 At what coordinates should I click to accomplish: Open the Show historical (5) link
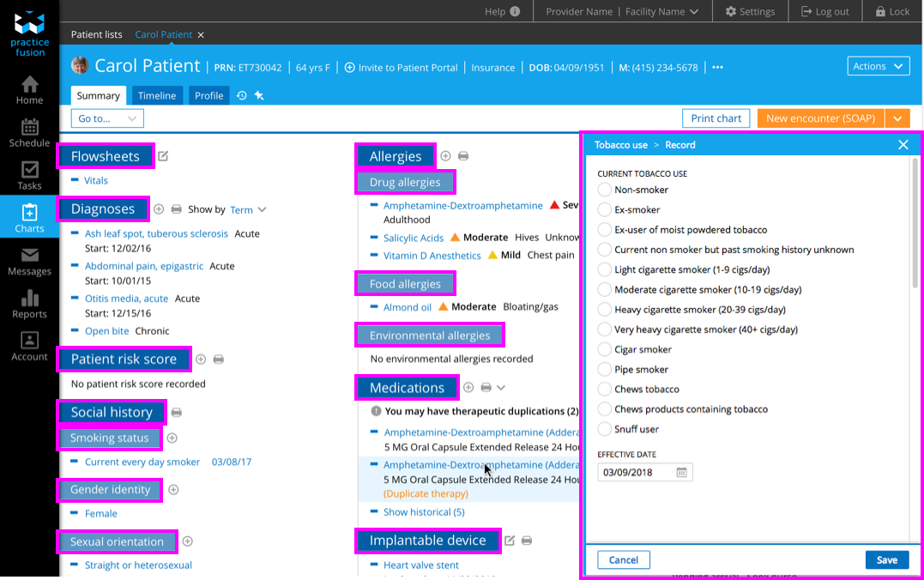point(423,512)
